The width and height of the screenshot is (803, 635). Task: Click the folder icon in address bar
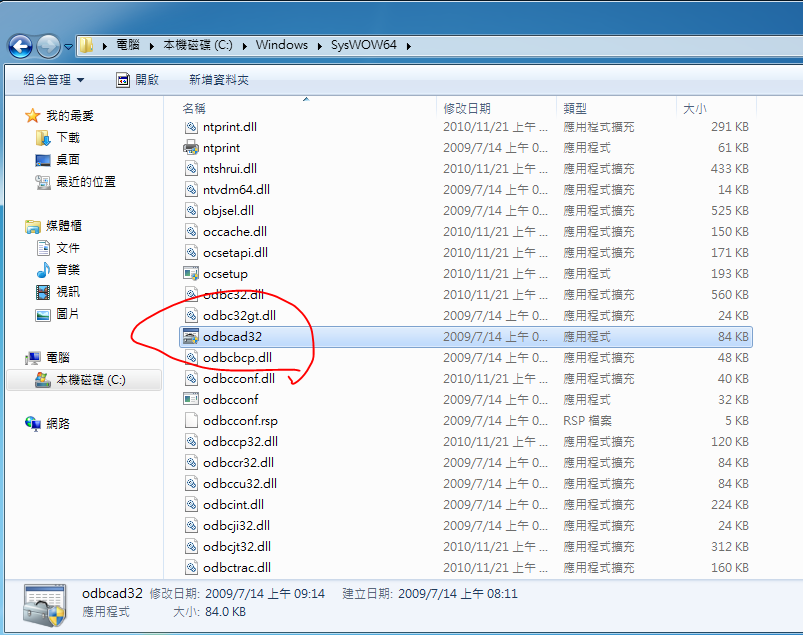pos(86,45)
